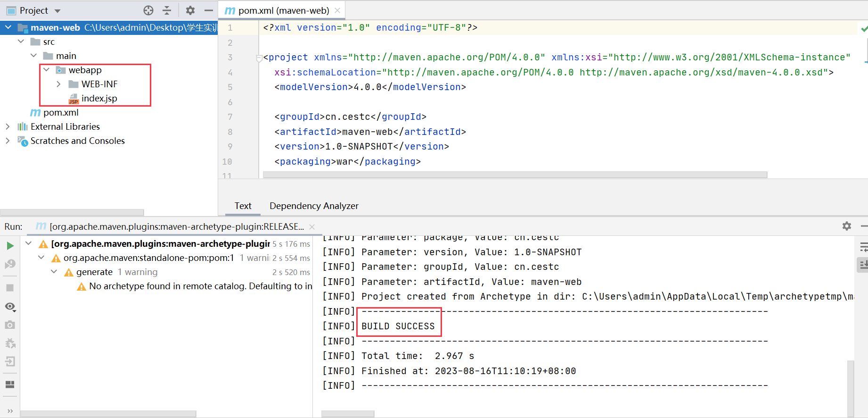Click the console vertical scrollbar

tap(851, 389)
